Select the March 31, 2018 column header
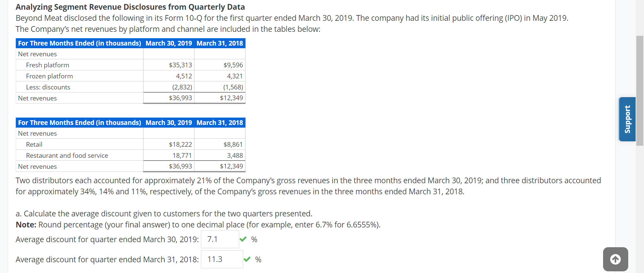 tap(220, 43)
